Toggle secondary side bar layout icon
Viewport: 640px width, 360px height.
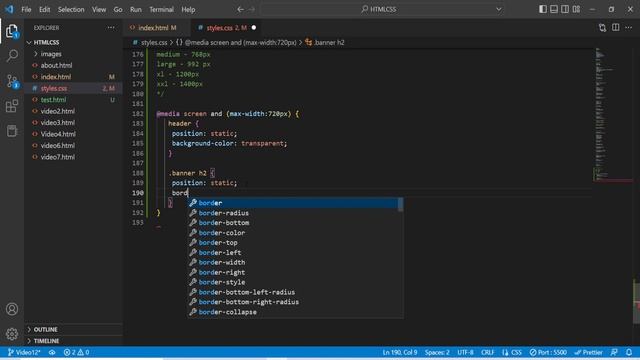[564, 9]
